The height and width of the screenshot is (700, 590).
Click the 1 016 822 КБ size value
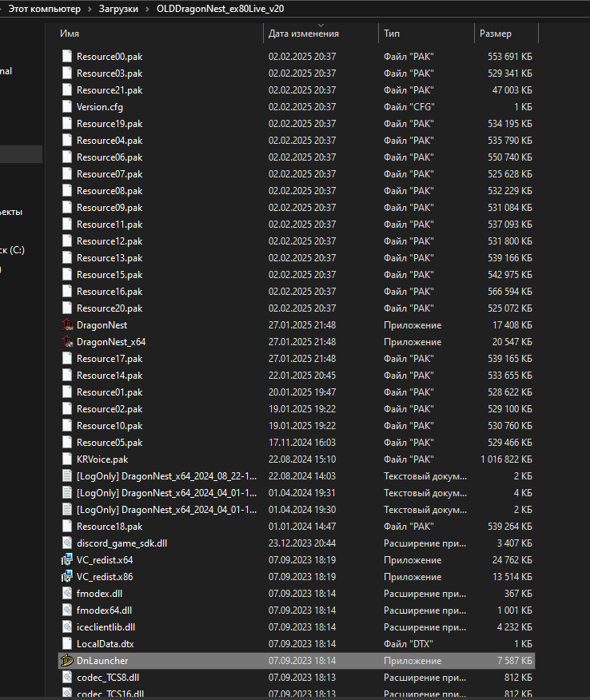click(x=507, y=459)
